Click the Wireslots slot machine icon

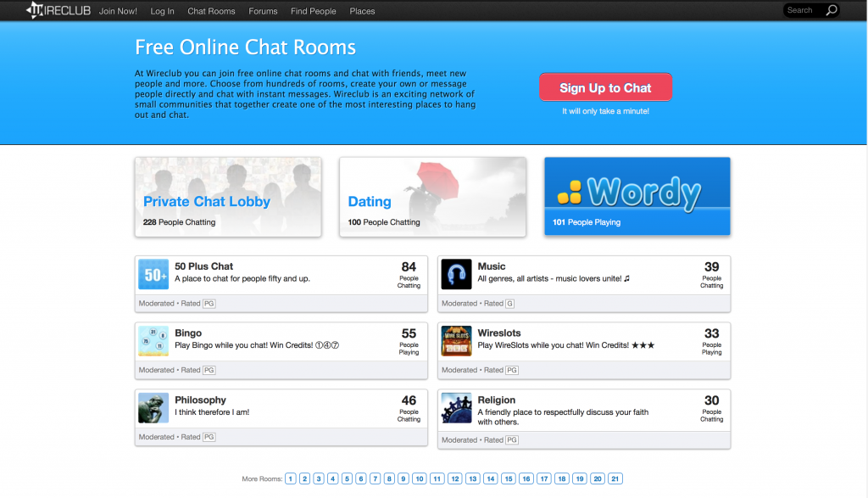coord(456,341)
